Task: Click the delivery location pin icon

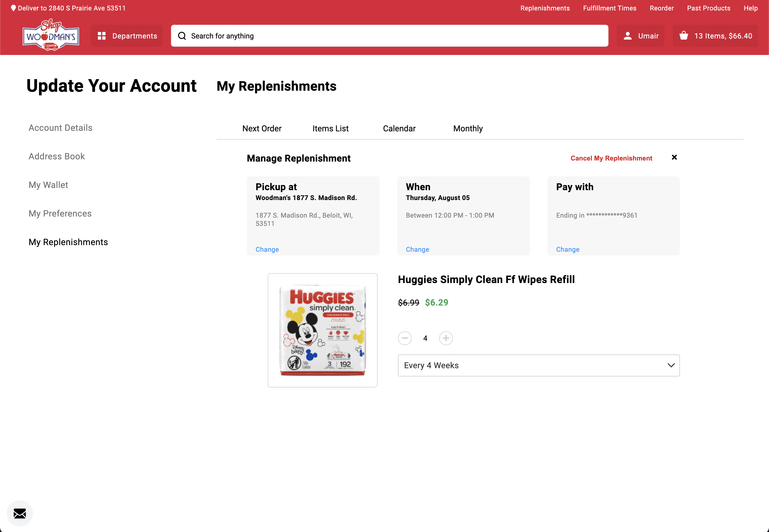Action: coord(13,8)
